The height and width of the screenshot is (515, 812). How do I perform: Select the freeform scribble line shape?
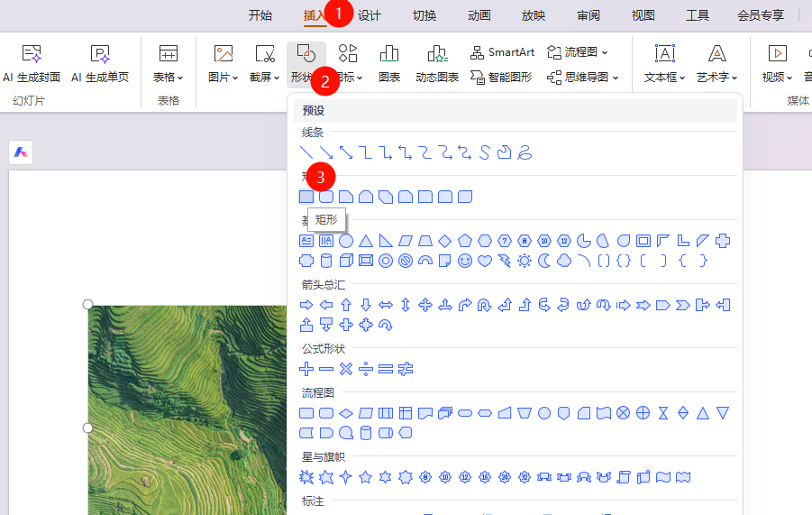click(525, 152)
